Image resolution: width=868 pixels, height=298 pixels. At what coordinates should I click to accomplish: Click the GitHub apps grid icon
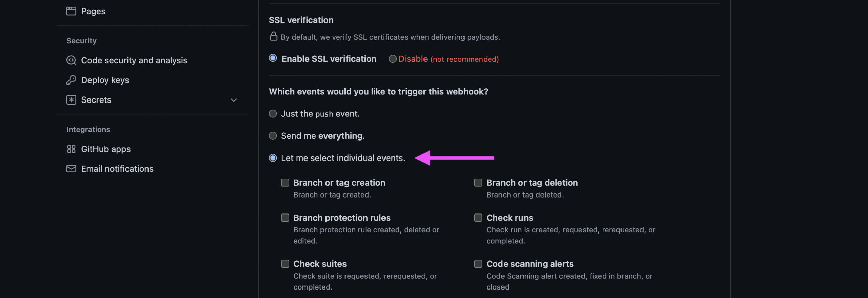coord(71,149)
